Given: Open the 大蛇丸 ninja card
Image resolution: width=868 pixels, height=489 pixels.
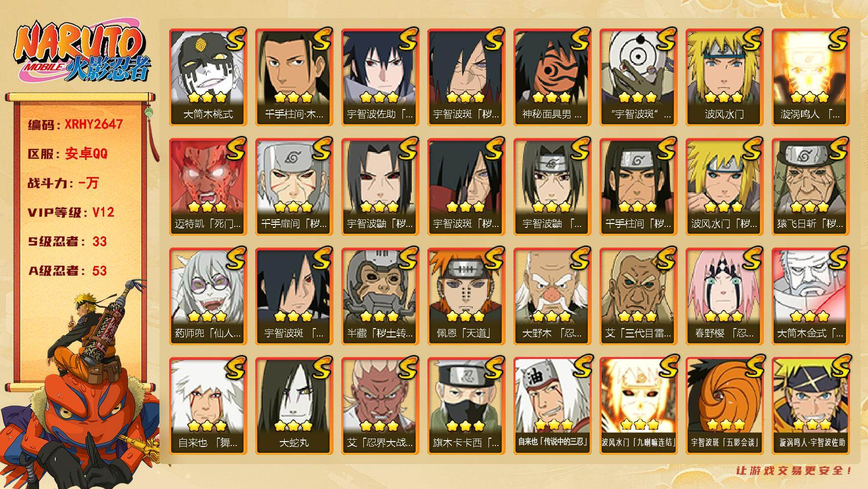Looking at the screenshot, I should [294, 406].
